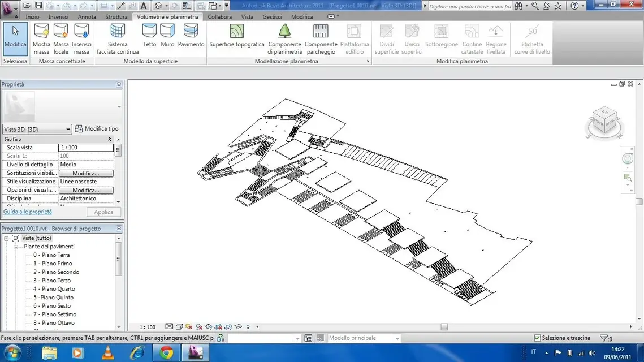Open default 3D view house icon
This screenshot has height=362, width=644.
(x=158, y=6)
